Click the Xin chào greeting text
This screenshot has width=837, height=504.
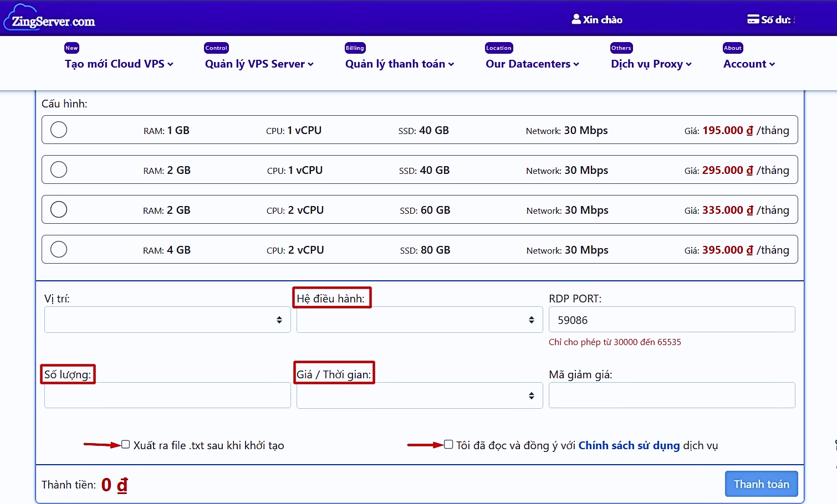coord(603,19)
